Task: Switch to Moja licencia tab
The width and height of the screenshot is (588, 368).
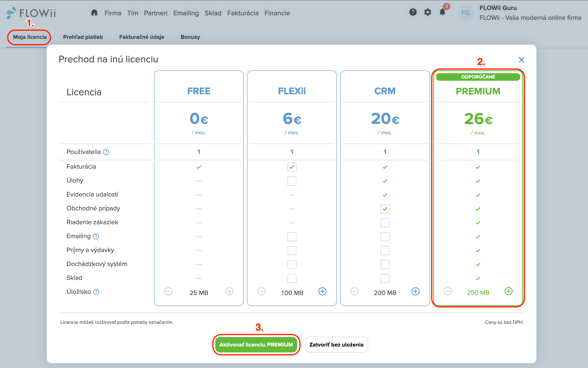Action: tap(30, 37)
